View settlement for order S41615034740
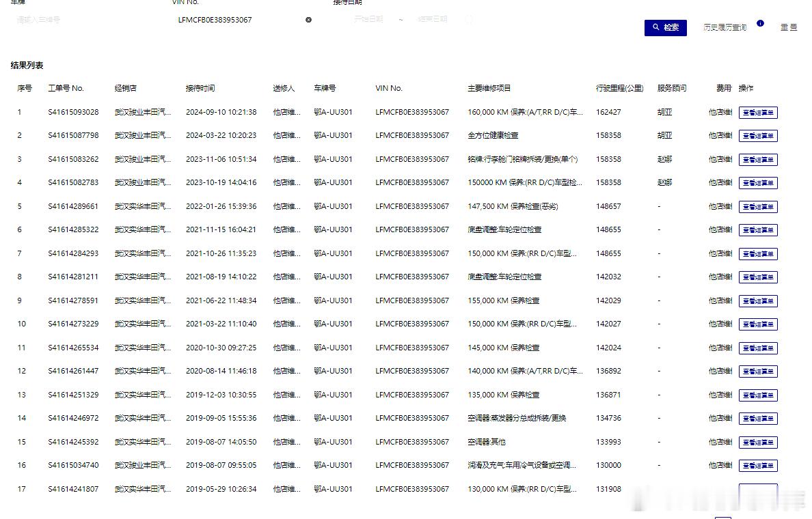The height and width of the screenshot is (519, 812). [x=758, y=465]
